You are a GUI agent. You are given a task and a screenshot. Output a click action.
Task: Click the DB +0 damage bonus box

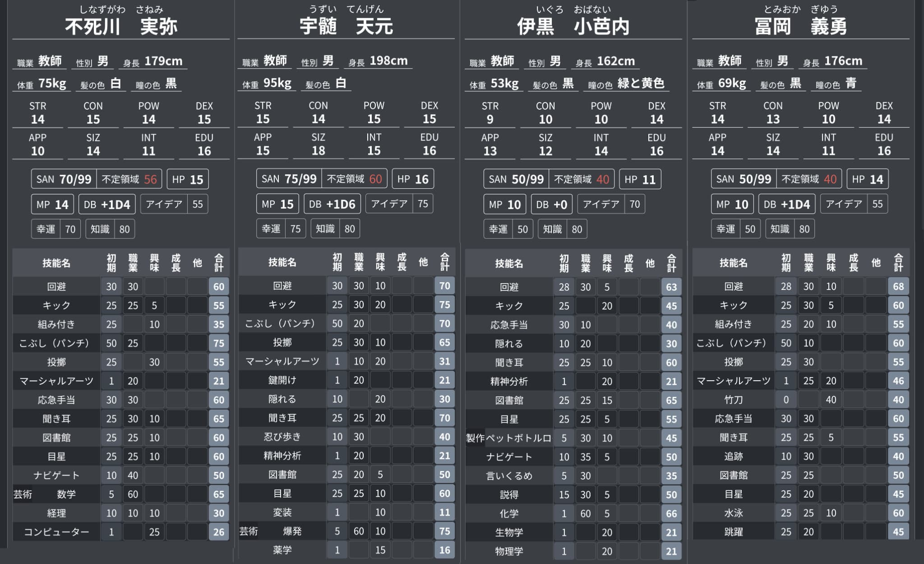point(551,205)
